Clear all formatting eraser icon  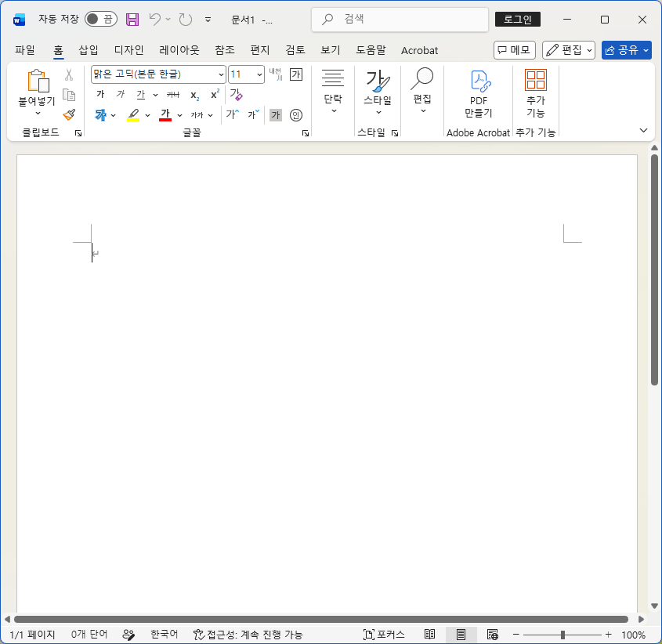(236, 95)
